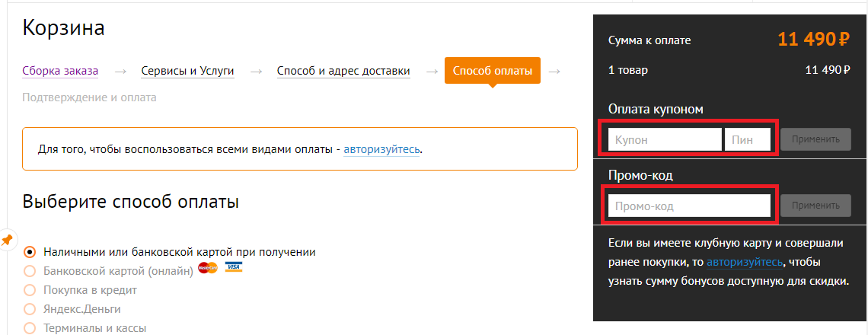868x335 pixels.
Task: Click the active Способ оплаты step
Action: click(x=492, y=71)
